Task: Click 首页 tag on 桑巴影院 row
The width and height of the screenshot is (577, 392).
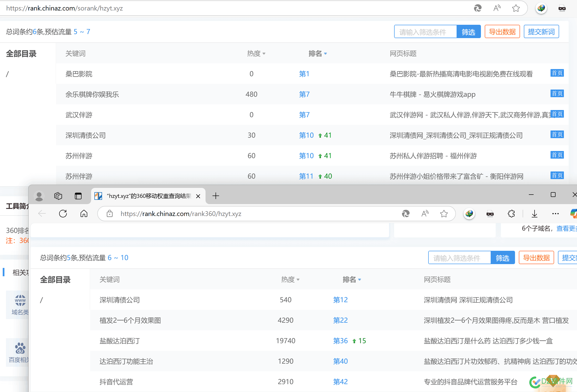Action: pos(557,73)
